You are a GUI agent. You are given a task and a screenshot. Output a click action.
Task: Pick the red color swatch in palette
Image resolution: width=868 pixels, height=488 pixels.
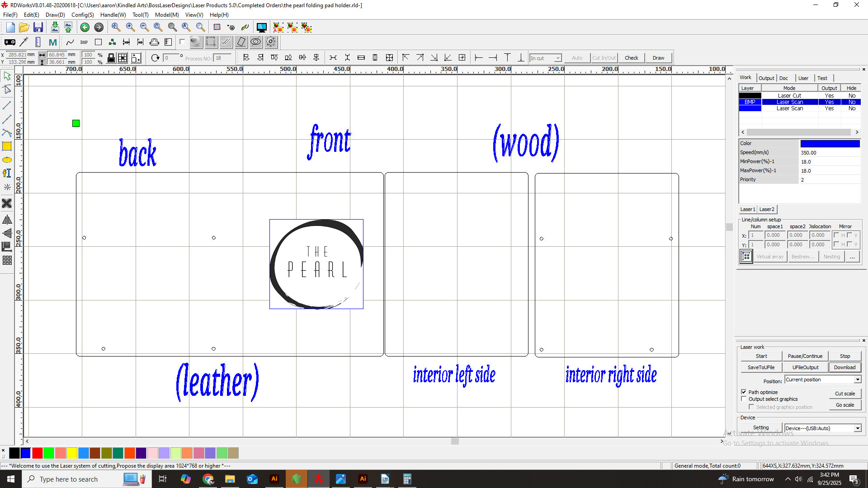(37, 453)
